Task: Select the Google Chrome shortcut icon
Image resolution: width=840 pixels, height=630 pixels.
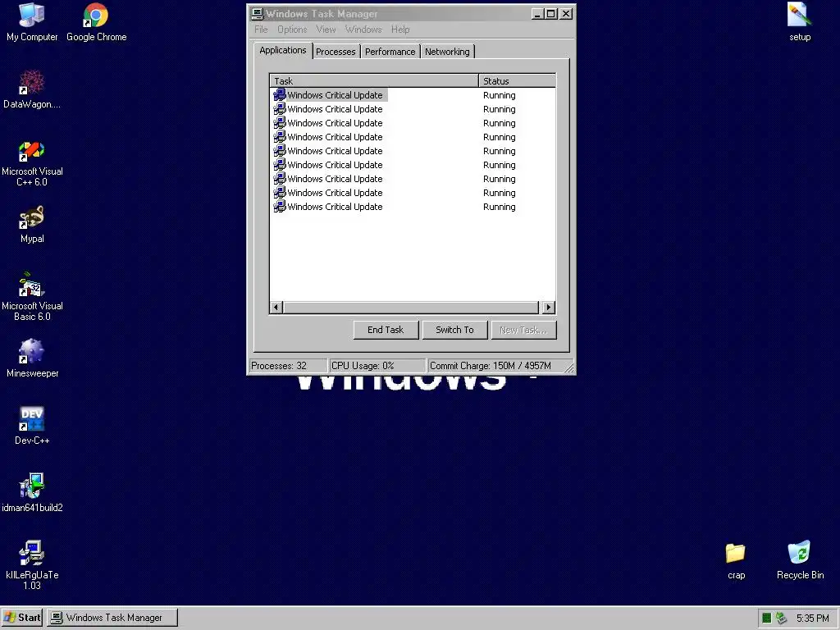Action: tap(97, 22)
